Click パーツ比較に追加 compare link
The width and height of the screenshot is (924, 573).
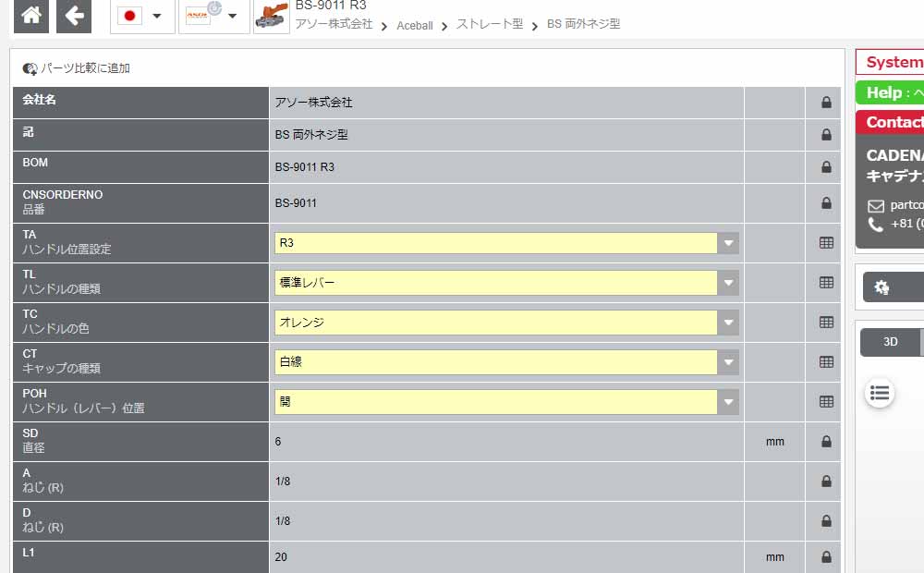pos(85,68)
